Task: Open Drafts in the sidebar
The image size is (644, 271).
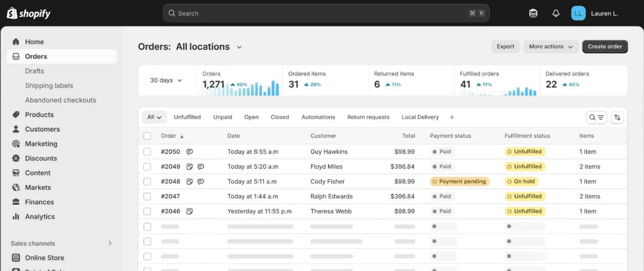Action: 34,71
